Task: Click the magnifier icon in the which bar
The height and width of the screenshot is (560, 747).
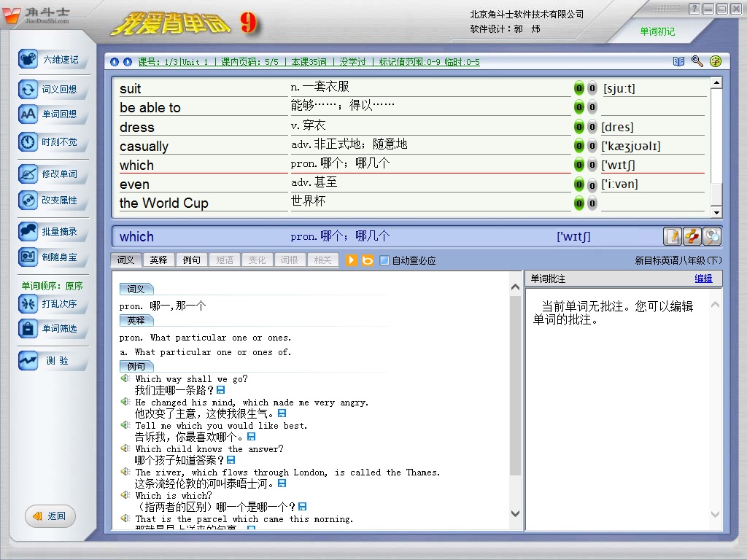Action: point(712,236)
